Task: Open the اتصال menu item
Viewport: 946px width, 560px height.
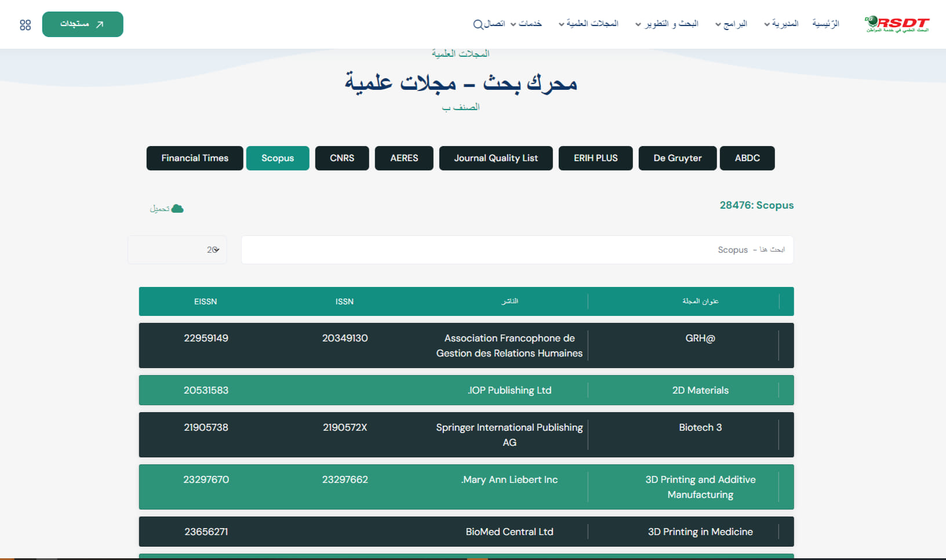Action: (494, 24)
